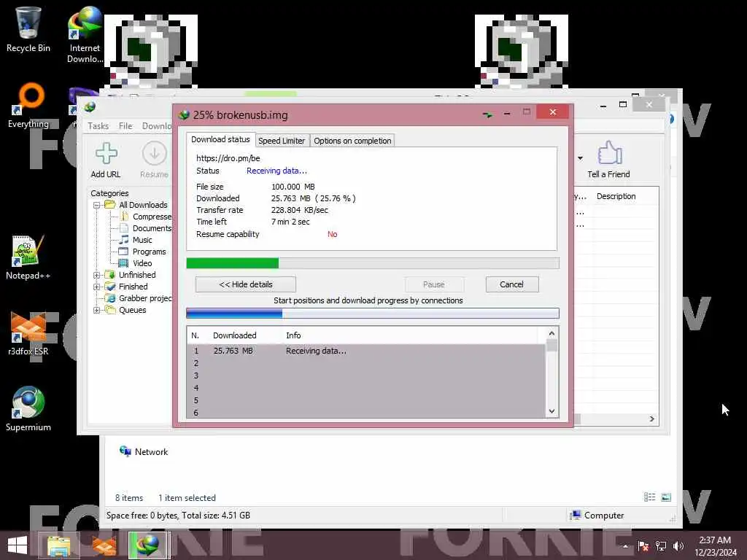The image size is (747, 560).
Task: Show hidden tray icons arrow
Action: coord(625,546)
